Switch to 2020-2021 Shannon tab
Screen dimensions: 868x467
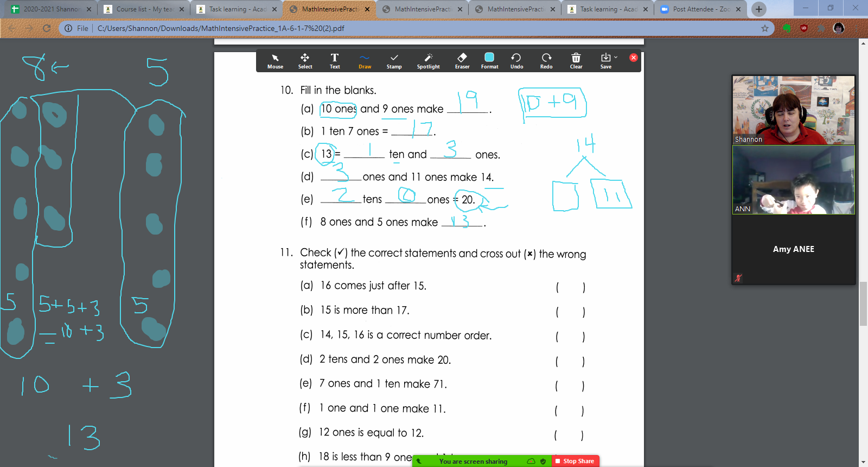tap(52, 9)
